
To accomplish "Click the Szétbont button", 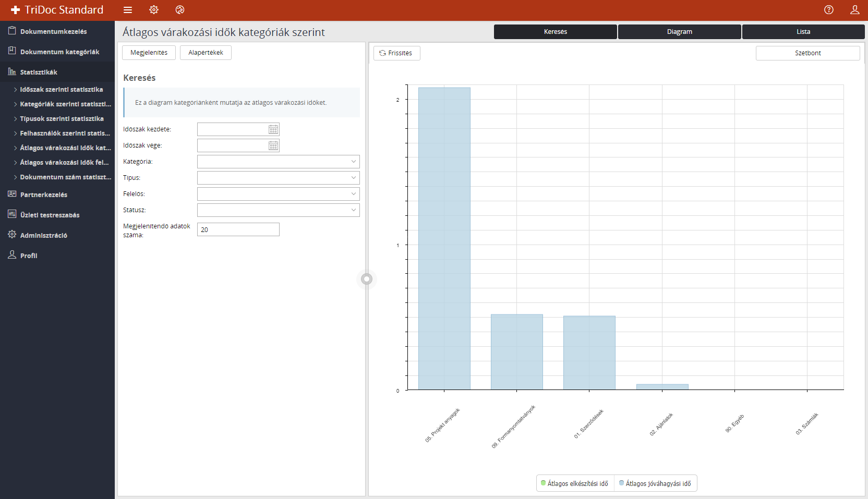I will [x=807, y=53].
